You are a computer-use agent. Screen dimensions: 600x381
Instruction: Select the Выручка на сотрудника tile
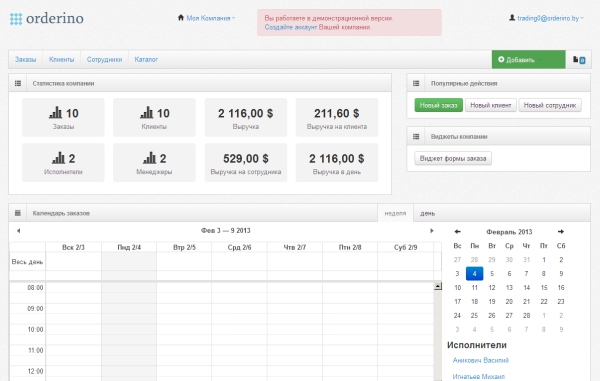[x=246, y=163]
